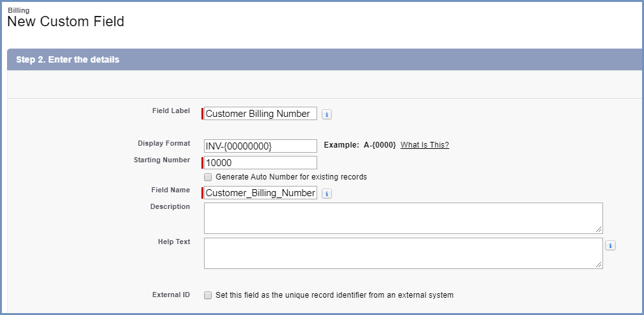Click the Example: A-{0000} text
The height and width of the screenshot is (315, 644).
tap(360, 145)
